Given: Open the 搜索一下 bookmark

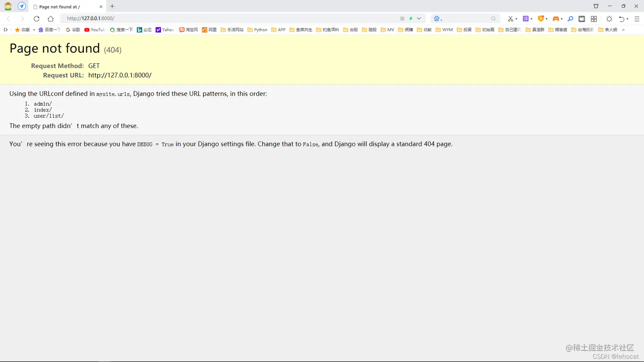Looking at the screenshot, I should [x=121, y=30].
